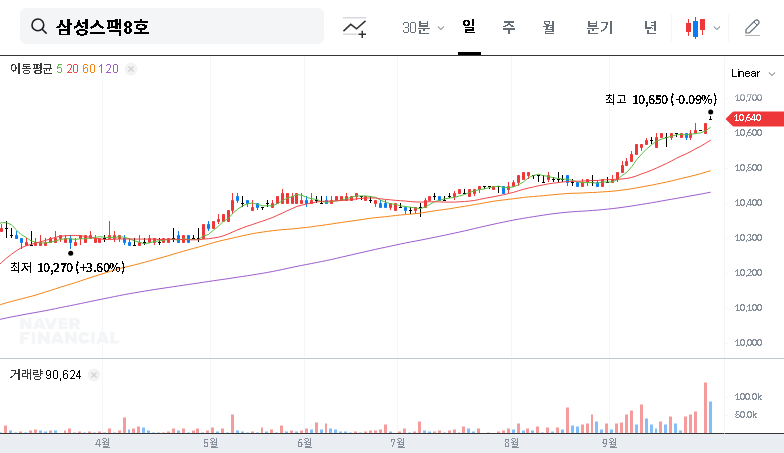The width and height of the screenshot is (784, 453).
Task: Click the 100.0k volume axis label
Action: click(748, 396)
